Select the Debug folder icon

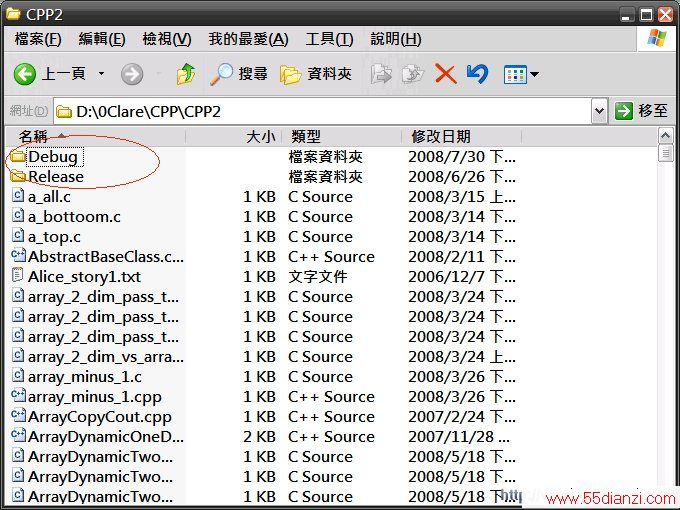click(18, 157)
